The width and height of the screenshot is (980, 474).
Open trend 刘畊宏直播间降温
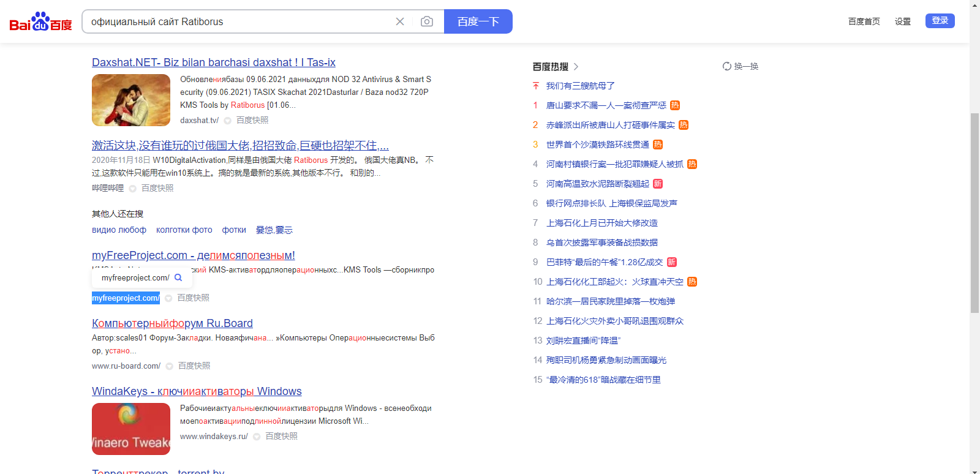tap(584, 340)
